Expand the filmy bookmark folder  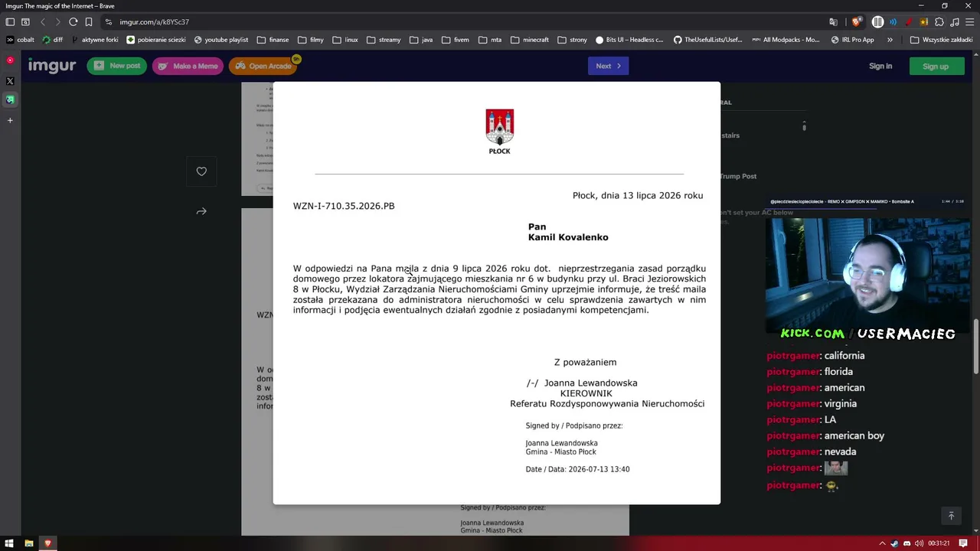pyautogui.click(x=311, y=40)
